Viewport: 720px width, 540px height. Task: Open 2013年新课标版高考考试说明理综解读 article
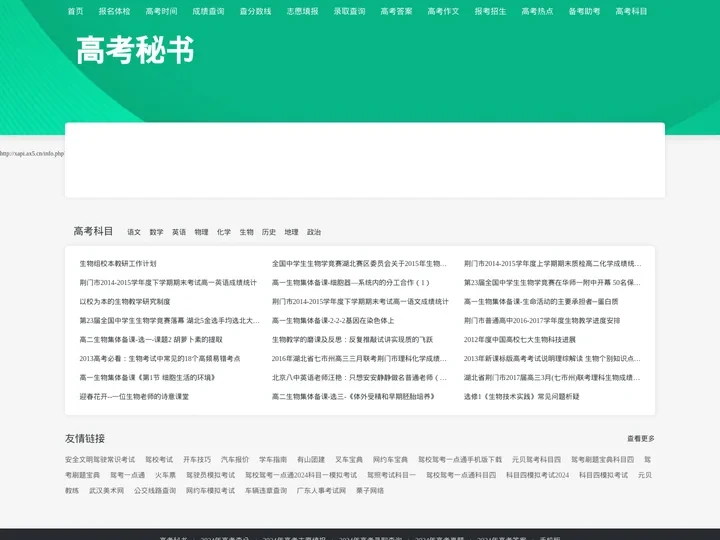click(552, 359)
